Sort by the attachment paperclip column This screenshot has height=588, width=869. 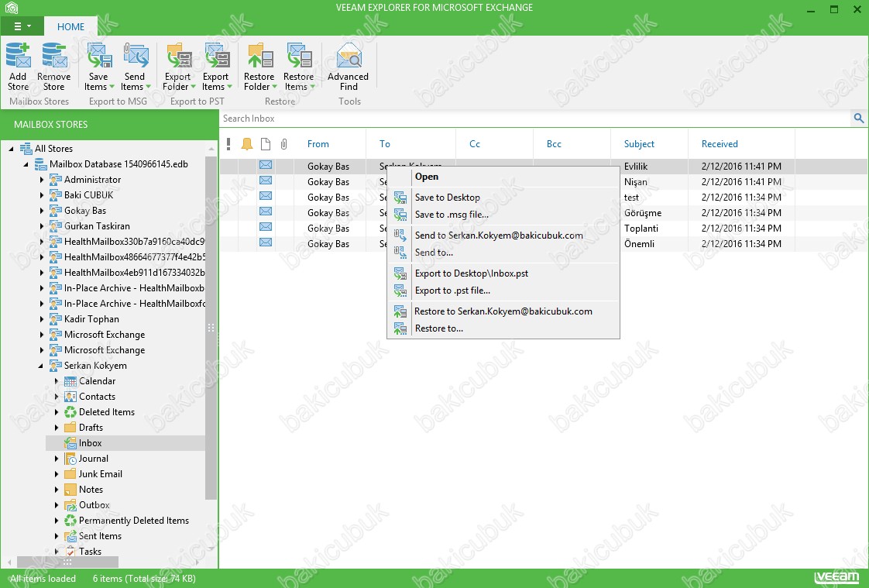[x=283, y=144]
